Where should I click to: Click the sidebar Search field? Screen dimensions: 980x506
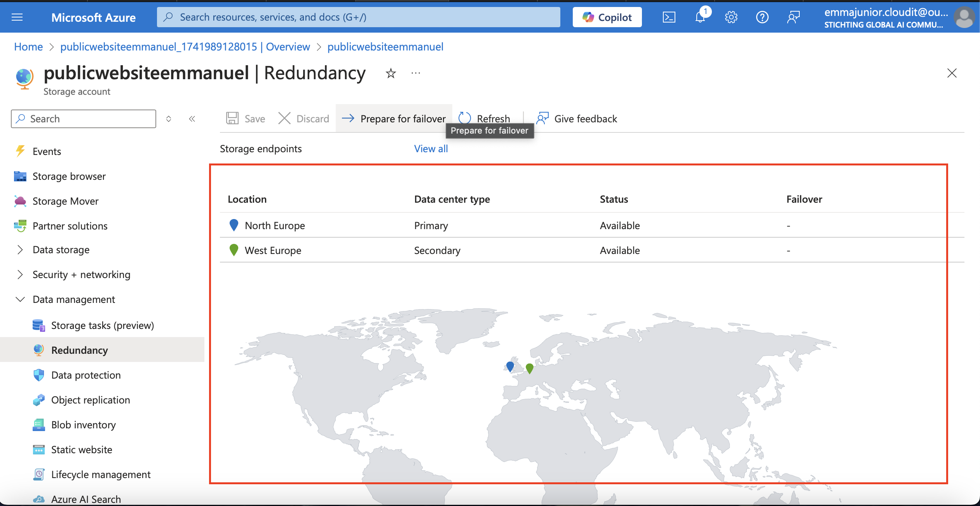[x=84, y=119]
